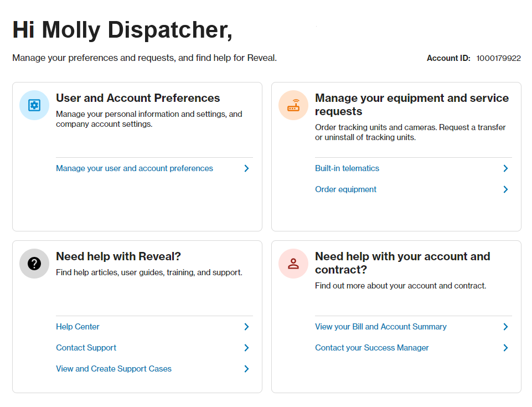The width and height of the screenshot is (532, 407).
Task: Click the black question mark help icon
Action: click(x=34, y=264)
